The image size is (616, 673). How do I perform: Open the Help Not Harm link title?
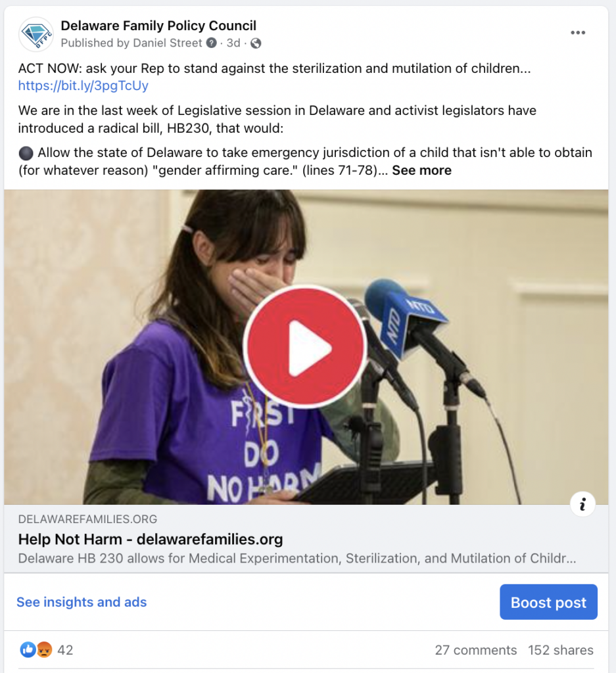point(151,539)
